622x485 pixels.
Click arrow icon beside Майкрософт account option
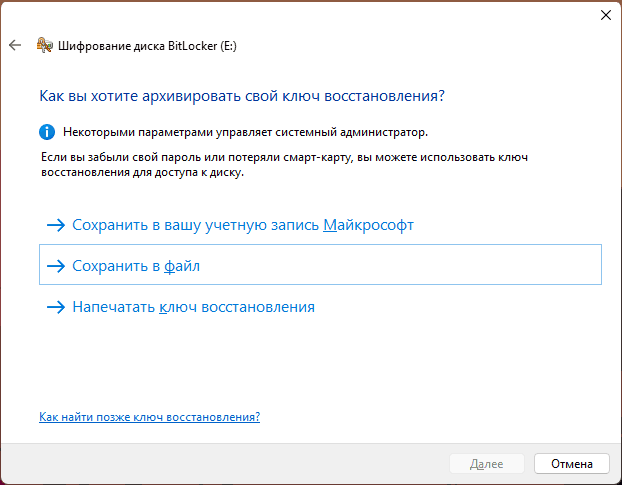tap(56, 225)
